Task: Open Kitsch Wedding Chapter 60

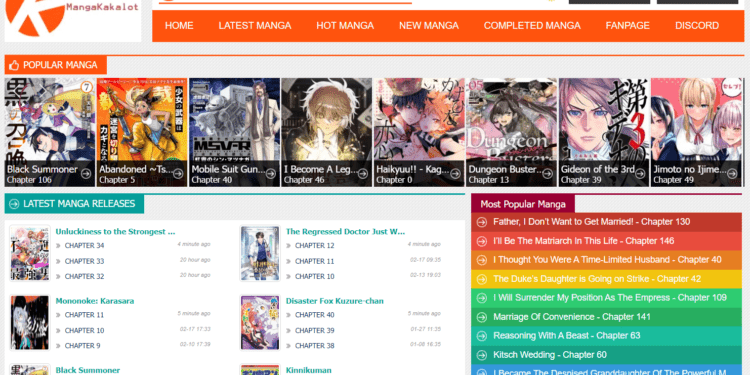Action: (550, 355)
